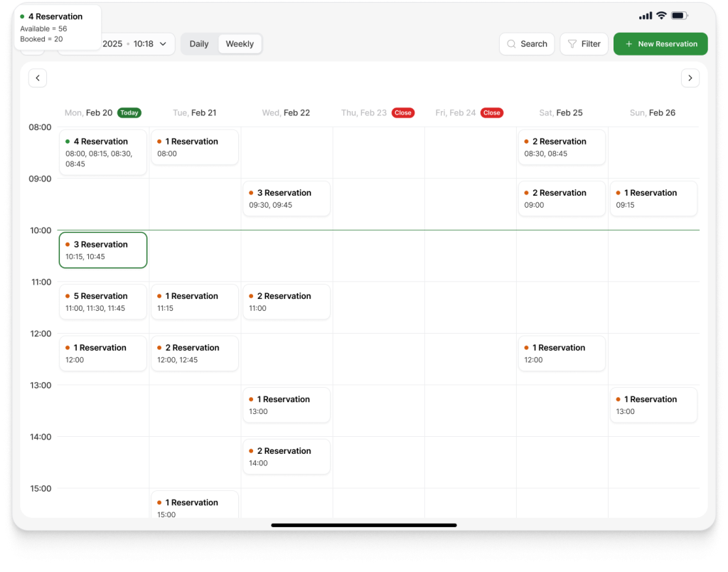Screen dimensions: 728x572
Task: Open Tuesday 11:15 reservation card
Action: tap(195, 302)
